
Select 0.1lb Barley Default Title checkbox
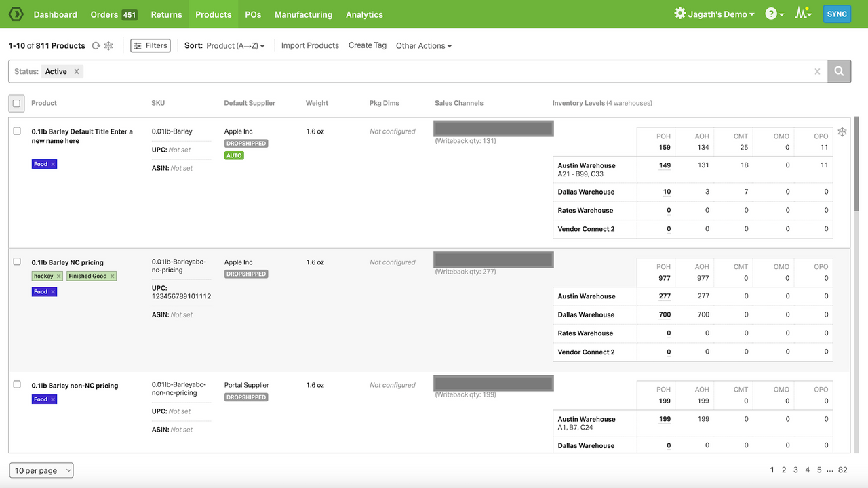pos(17,131)
